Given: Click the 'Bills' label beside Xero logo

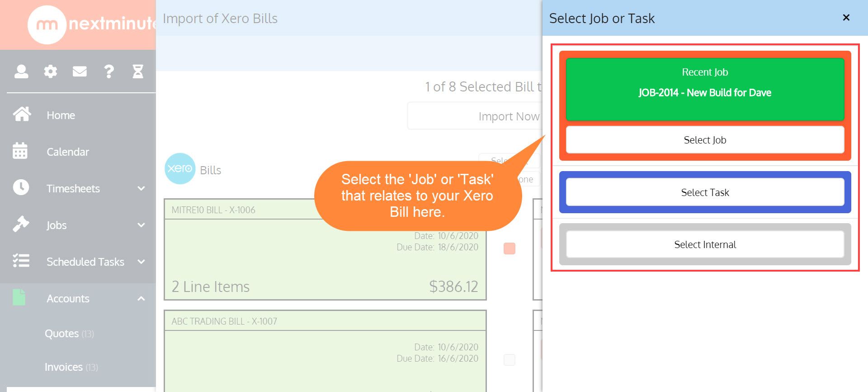Looking at the screenshot, I should click(x=211, y=170).
